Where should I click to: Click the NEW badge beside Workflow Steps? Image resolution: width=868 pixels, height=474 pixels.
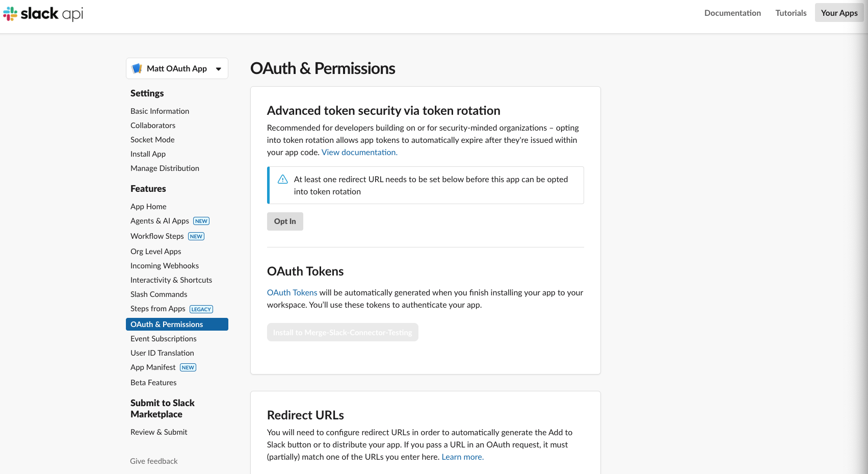point(196,236)
